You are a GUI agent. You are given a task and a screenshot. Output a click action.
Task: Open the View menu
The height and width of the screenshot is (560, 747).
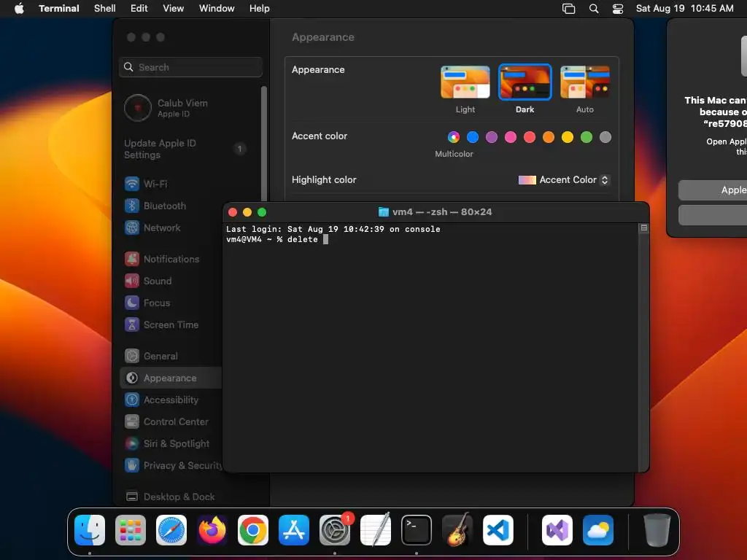pyautogui.click(x=174, y=8)
